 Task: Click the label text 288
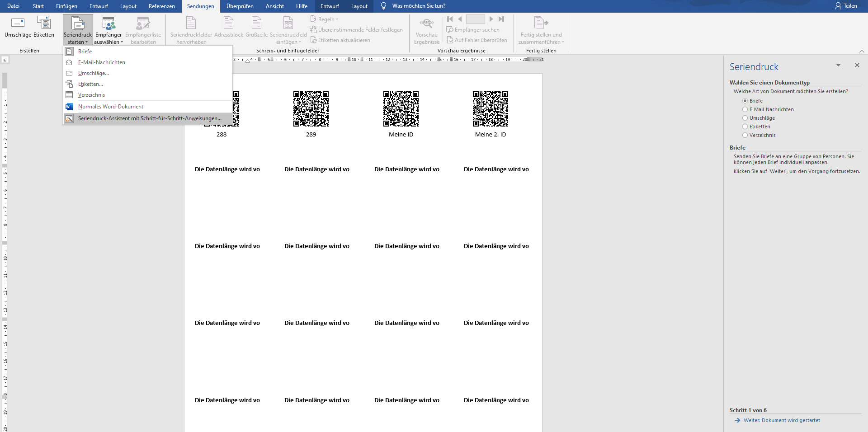(222, 135)
